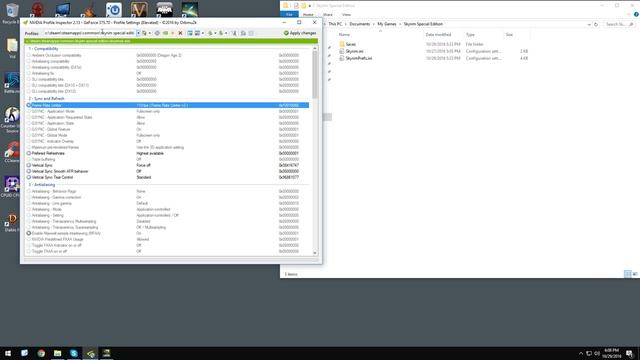Switch Explorer to large icons view
Viewport: 640px width, 360px height.
635,274
